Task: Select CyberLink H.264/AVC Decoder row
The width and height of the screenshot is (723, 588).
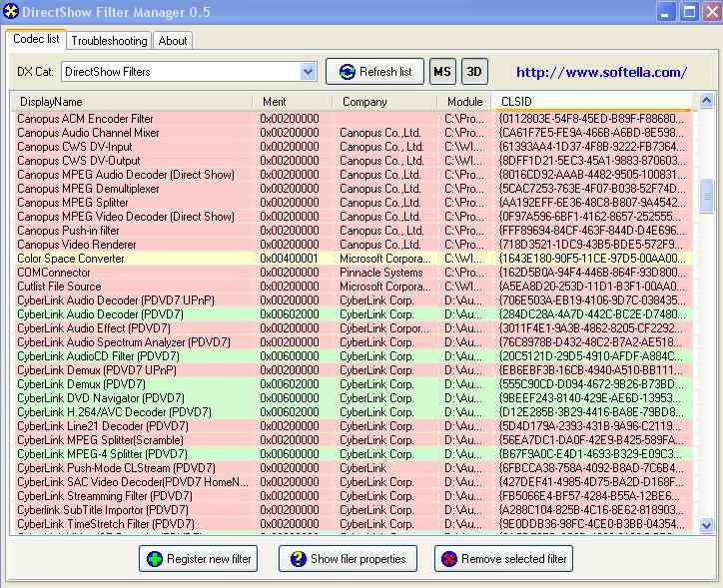Action: pyautogui.click(x=352, y=412)
